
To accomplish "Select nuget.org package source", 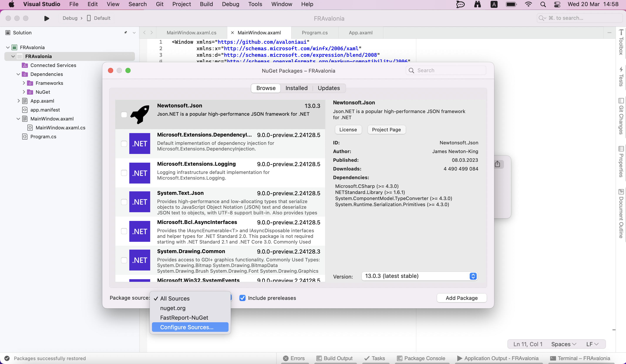I will (190, 308).
